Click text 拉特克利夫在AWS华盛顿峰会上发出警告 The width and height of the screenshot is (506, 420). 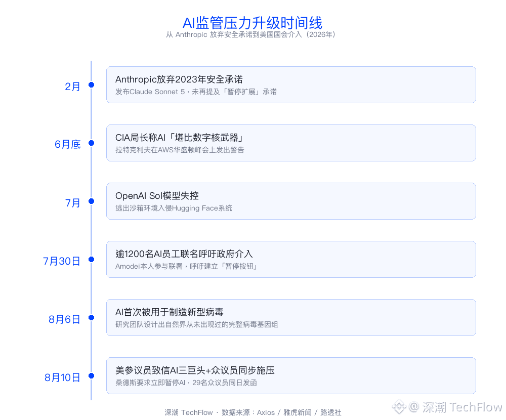[x=180, y=150]
